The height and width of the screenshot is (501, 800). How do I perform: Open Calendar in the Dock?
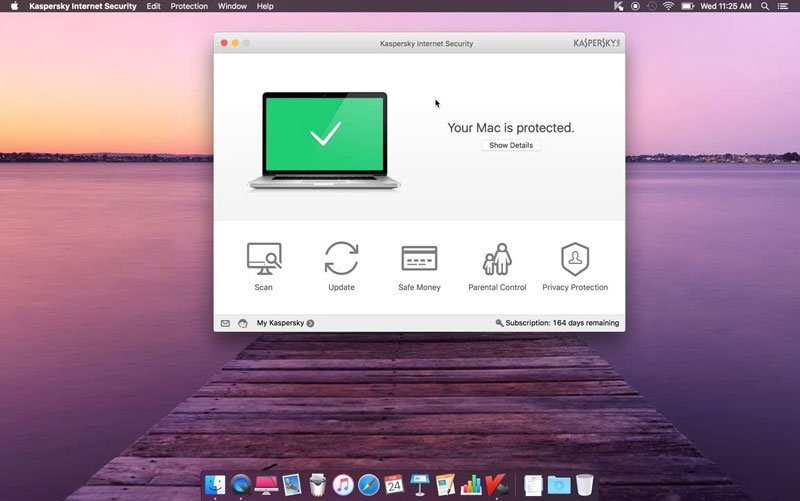394,484
